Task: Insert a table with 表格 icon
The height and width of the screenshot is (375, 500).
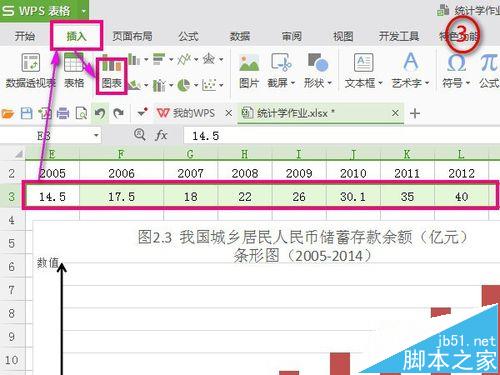Action: [x=73, y=62]
